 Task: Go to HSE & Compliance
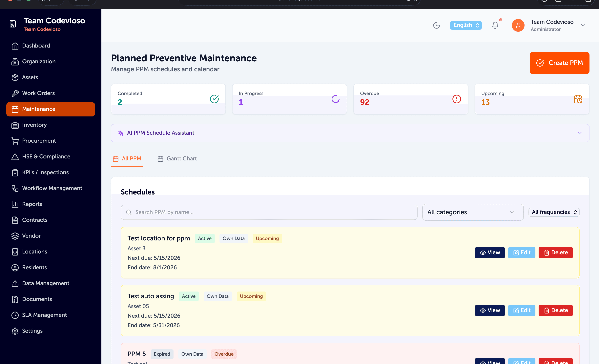[51, 156]
